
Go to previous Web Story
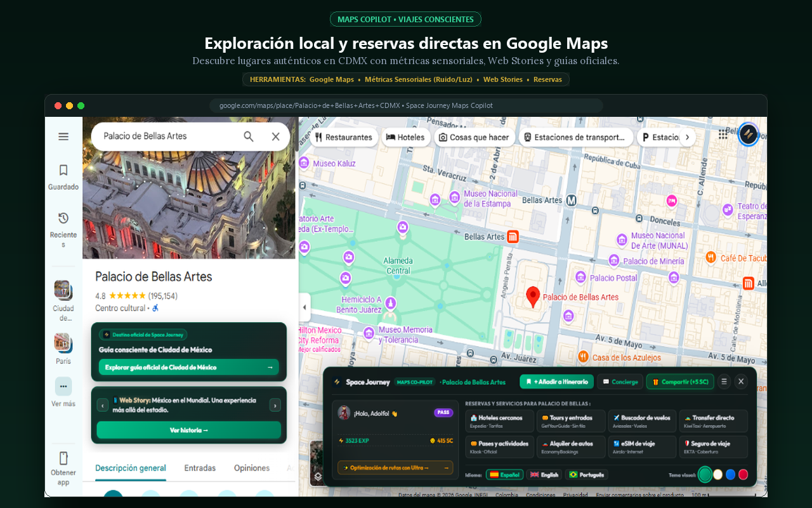(x=102, y=405)
